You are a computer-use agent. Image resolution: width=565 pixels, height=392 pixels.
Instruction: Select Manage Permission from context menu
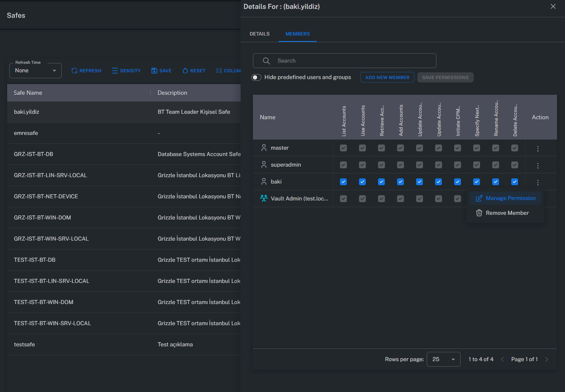point(505,198)
